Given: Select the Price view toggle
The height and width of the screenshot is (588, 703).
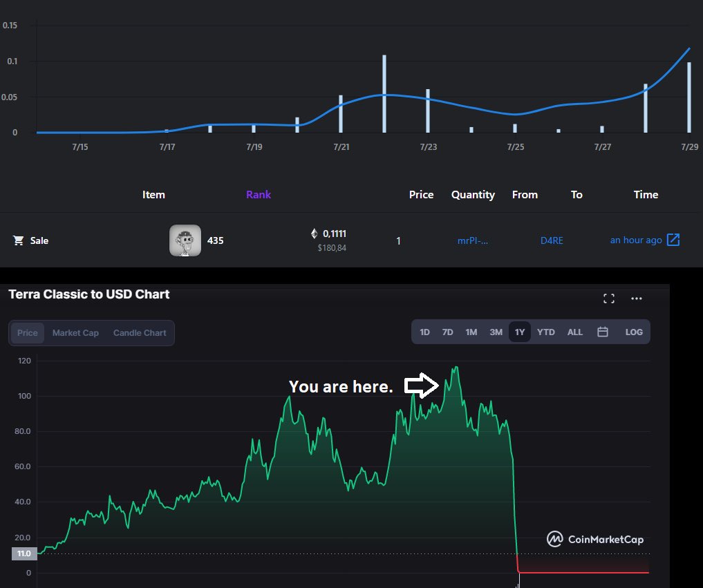Looking at the screenshot, I should [x=27, y=332].
